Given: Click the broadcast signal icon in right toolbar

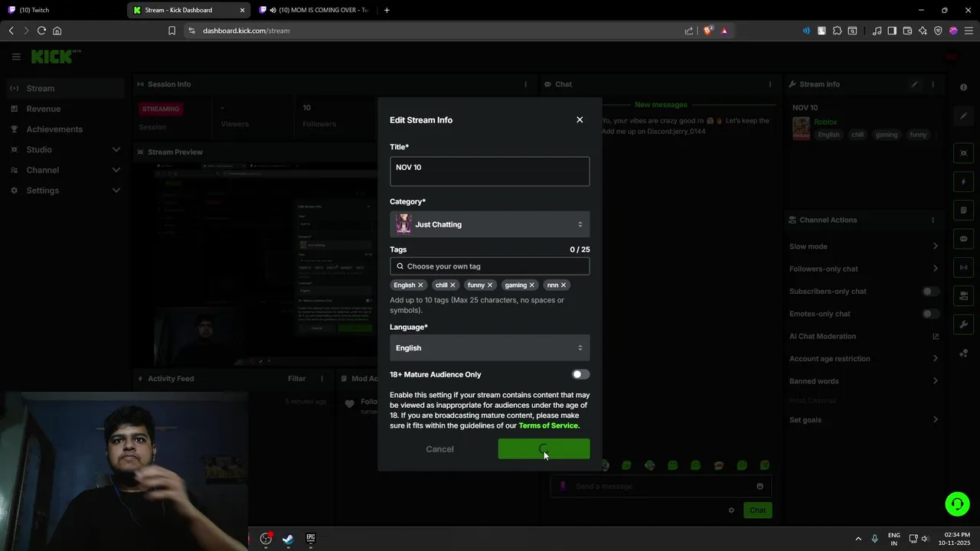Looking at the screenshot, I should (x=964, y=267).
